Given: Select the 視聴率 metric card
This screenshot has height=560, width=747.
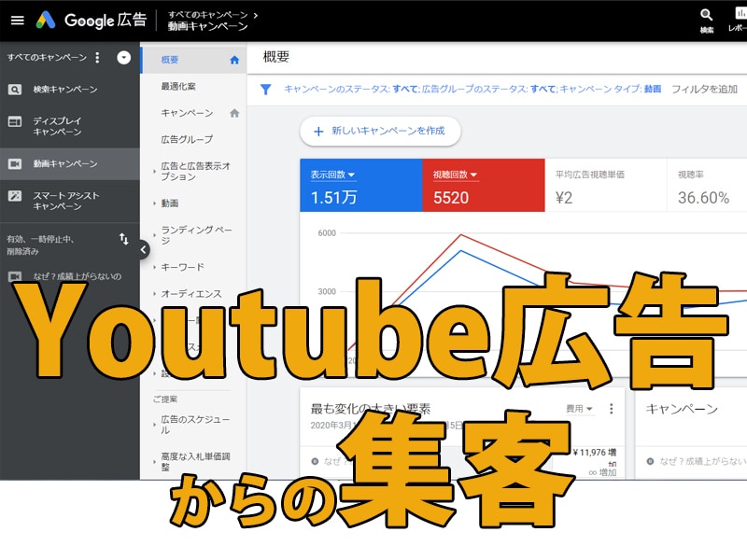Looking at the screenshot, I should 707,185.
